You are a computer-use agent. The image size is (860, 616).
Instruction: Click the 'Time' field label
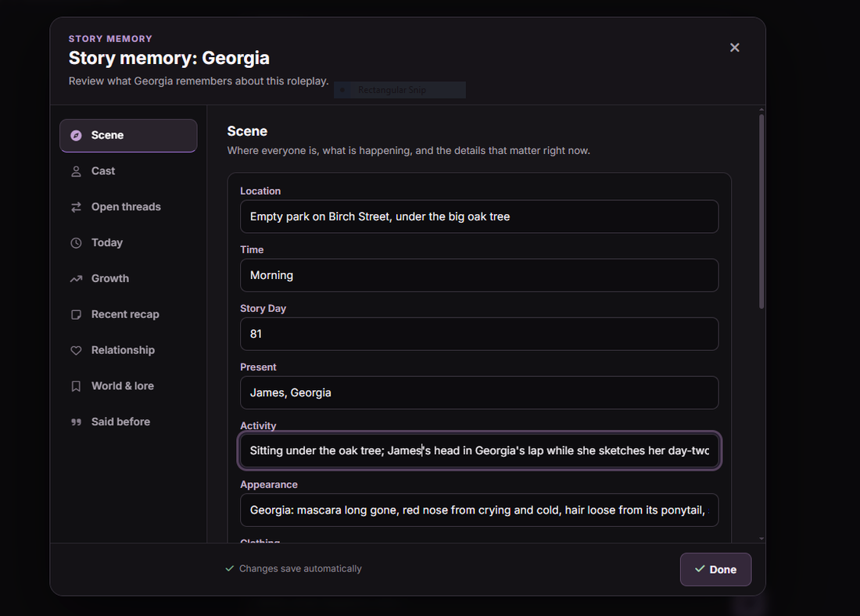tap(252, 249)
